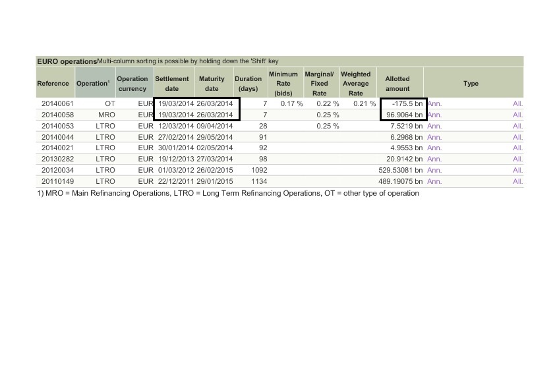Click duration value 1134
Screen dimensions: 555x392
[259, 181]
